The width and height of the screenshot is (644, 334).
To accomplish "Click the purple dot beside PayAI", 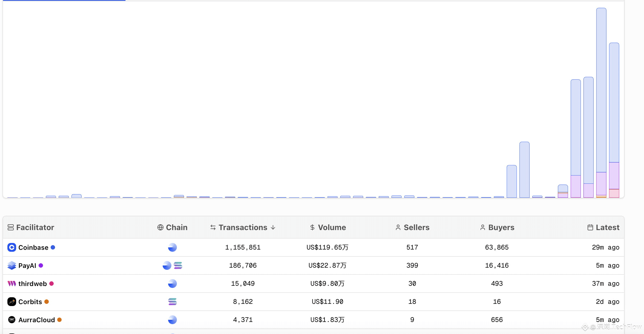I will tap(41, 265).
